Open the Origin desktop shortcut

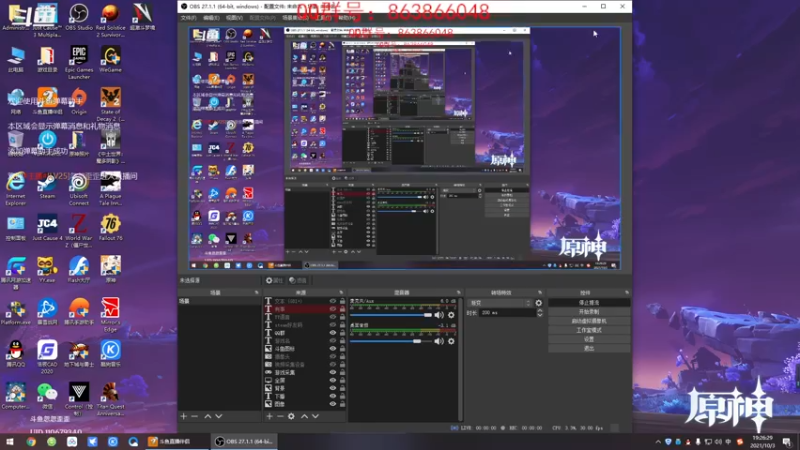79,101
